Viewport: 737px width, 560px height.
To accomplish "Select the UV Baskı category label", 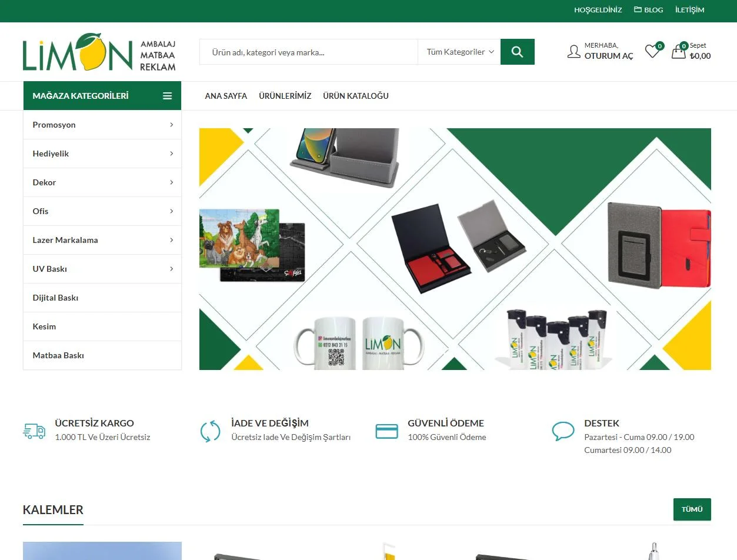I will 50,269.
